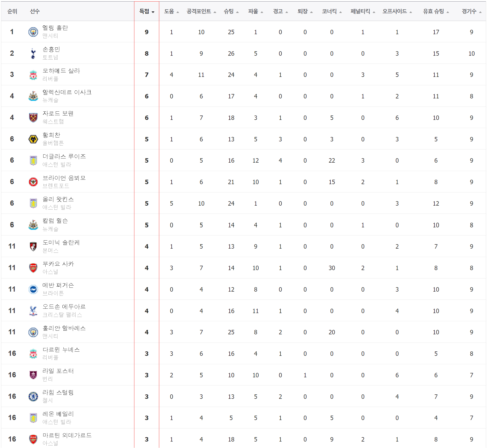Click Arsenal crest beside 부카요 사카

(x=33, y=268)
